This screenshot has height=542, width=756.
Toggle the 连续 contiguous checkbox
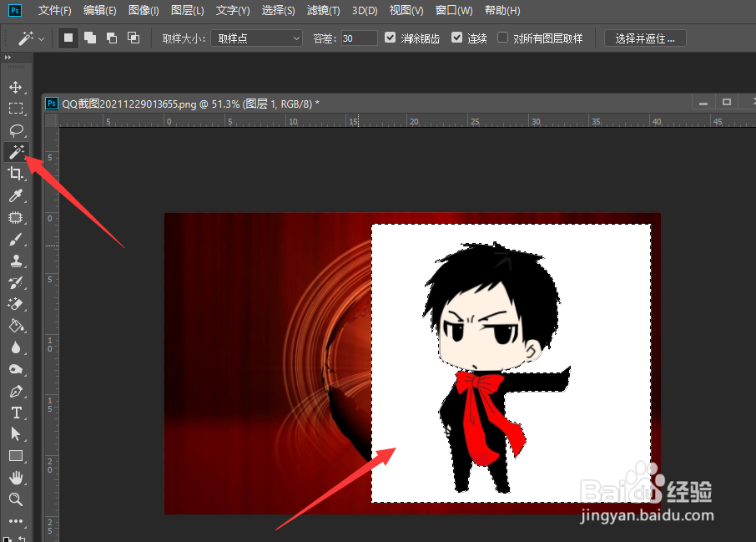456,37
